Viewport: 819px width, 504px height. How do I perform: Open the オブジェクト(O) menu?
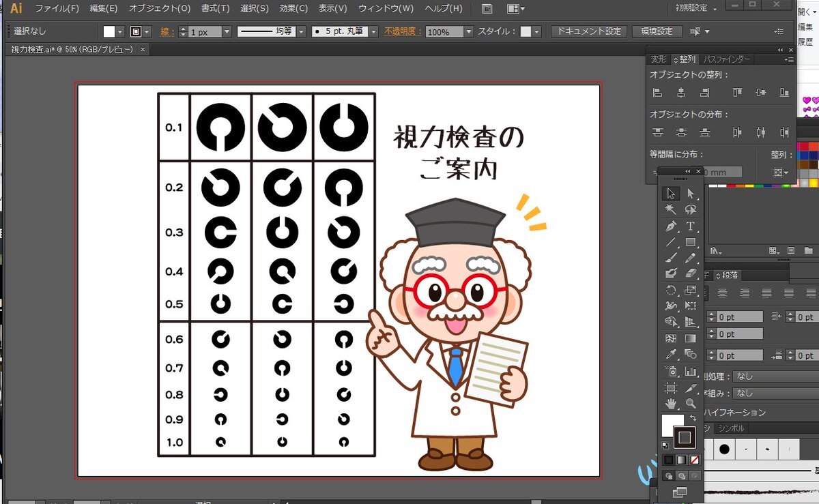coord(160,9)
